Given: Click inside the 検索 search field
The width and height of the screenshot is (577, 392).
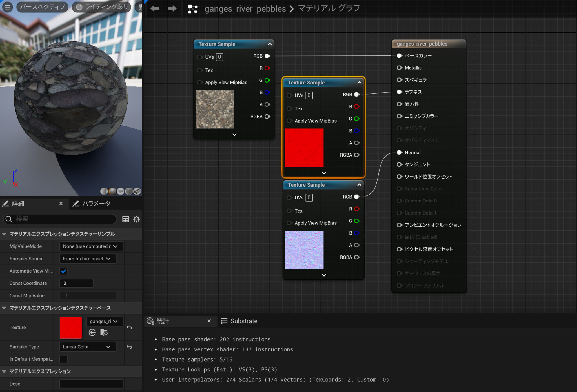Looking at the screenshot, I should tap(59, 219).
